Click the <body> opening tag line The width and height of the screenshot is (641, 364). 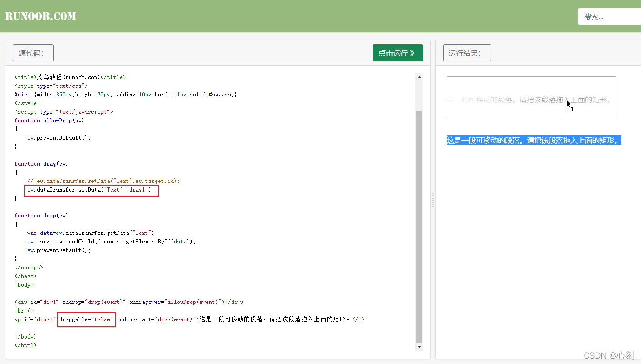24,285
